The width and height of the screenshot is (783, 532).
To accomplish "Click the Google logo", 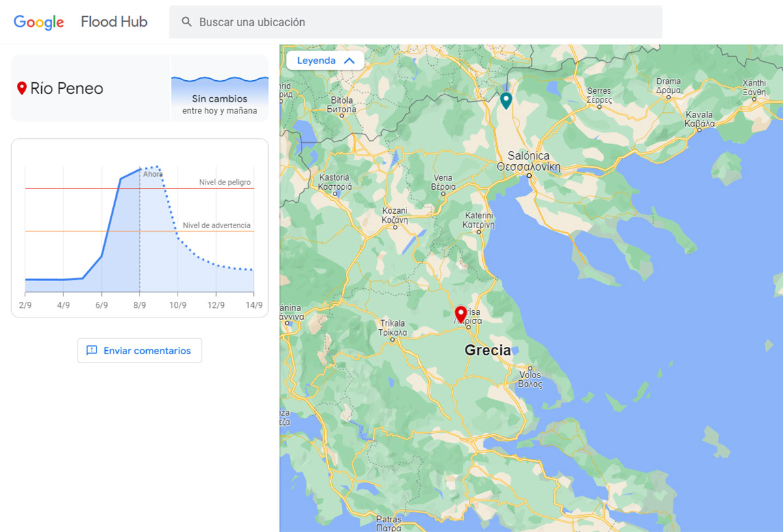I will [x=38, y=22].
